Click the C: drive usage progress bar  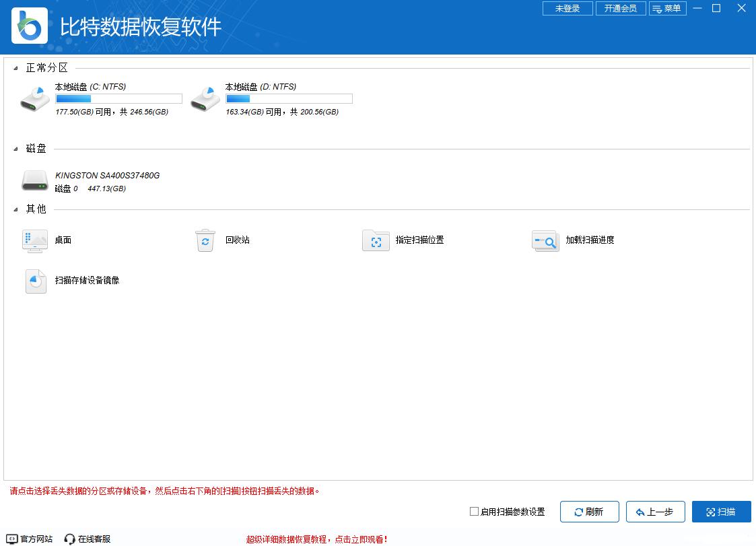118,98
